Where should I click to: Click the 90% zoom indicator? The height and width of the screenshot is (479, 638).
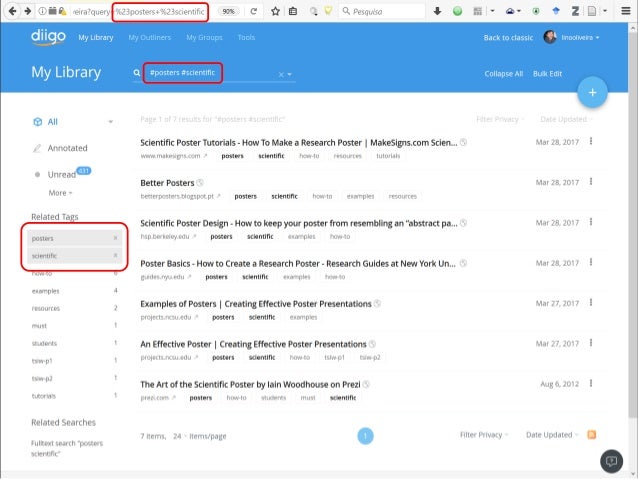229,11
